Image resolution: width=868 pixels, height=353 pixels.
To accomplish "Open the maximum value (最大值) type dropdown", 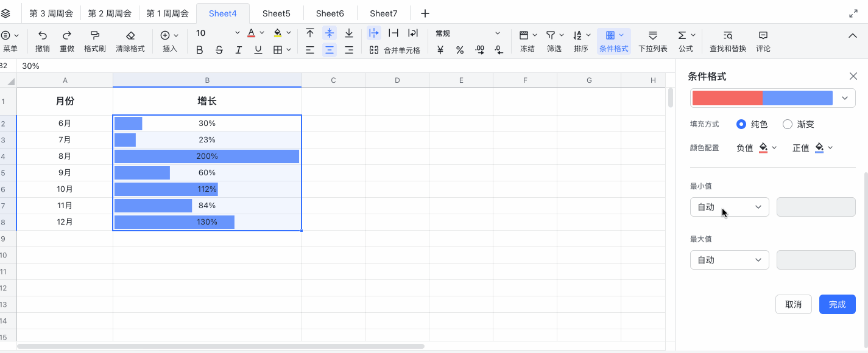I will click(x=729, y=260).
